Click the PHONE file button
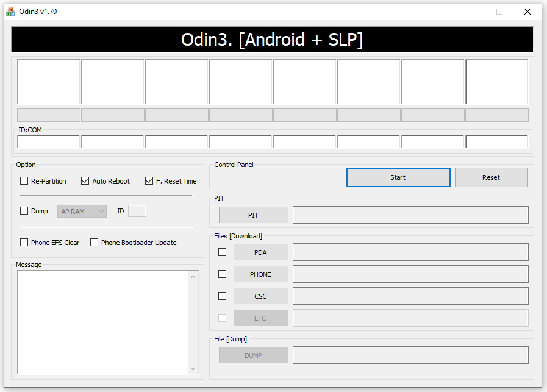Viewport: 547px width, 392px height. 260,274
